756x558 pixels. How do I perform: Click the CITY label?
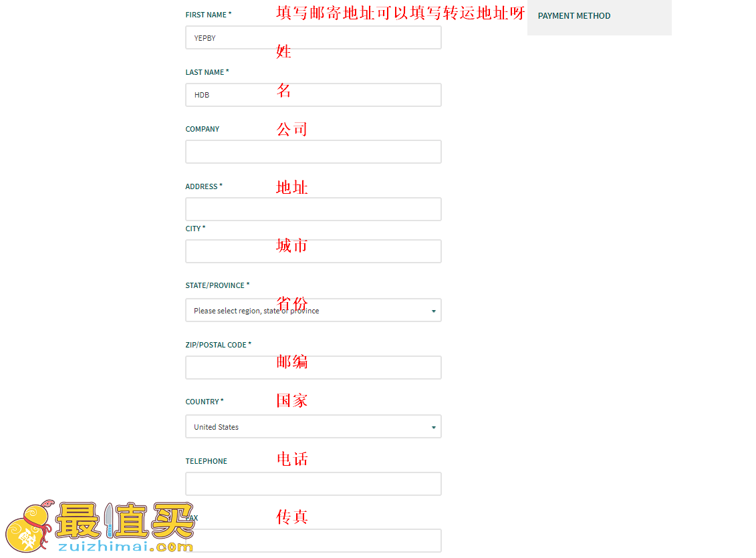point(195,229)
